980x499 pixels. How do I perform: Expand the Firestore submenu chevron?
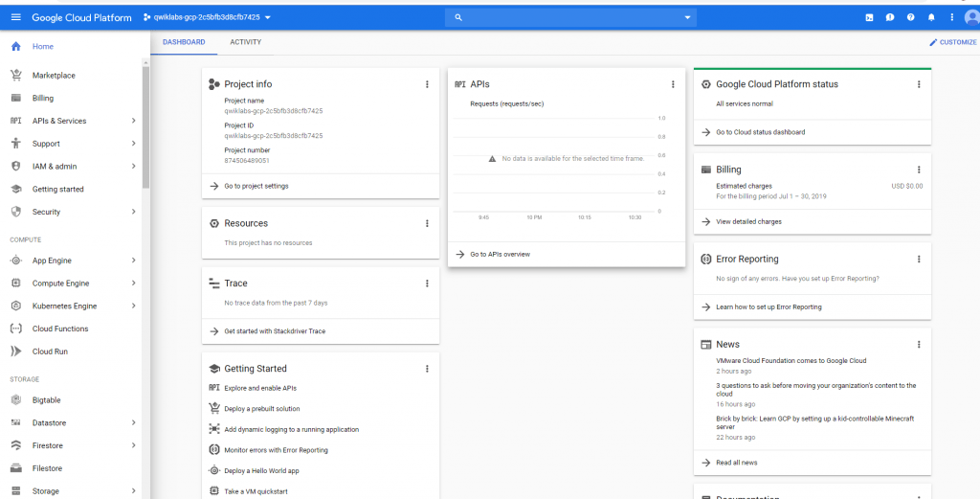[133, 445]
